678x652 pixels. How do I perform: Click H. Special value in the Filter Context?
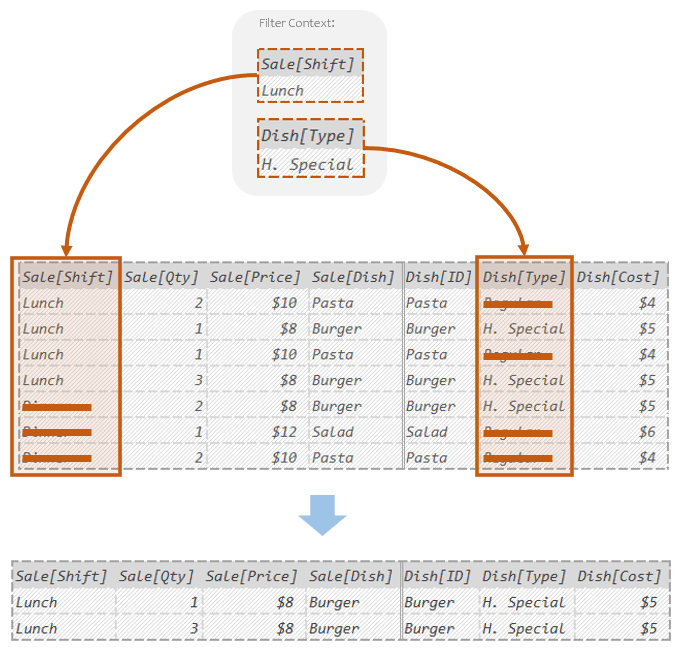[x=308, y=164]
